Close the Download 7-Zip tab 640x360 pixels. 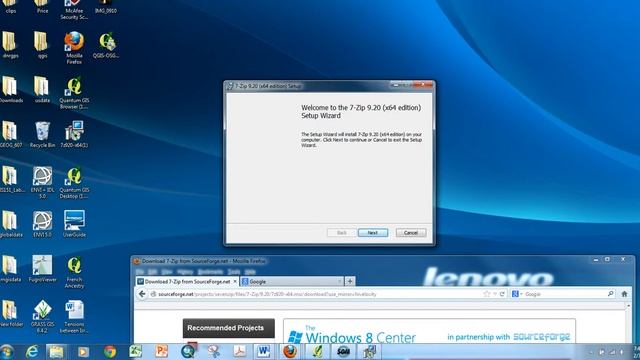(235, 282)
